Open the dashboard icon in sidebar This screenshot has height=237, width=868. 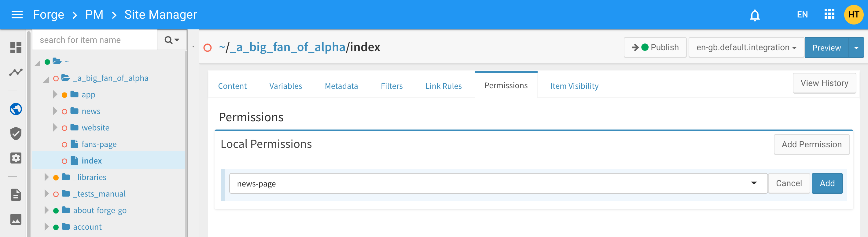16,47
